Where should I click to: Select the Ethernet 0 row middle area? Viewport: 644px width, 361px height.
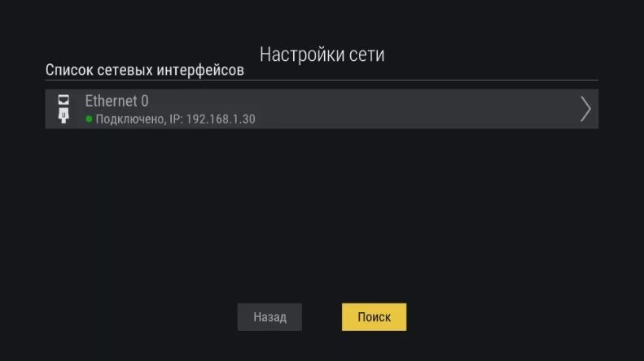[x=322, y=109]
